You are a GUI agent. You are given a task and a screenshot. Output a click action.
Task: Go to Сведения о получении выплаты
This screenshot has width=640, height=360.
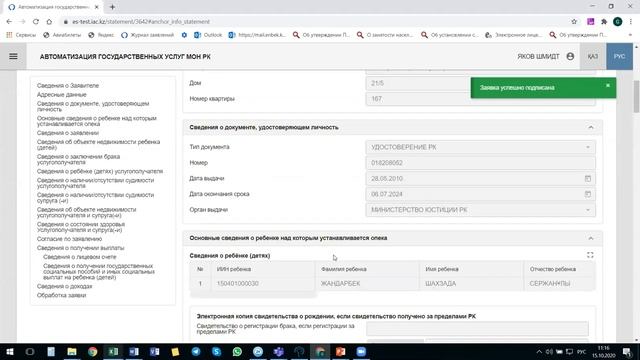(80, 248)
